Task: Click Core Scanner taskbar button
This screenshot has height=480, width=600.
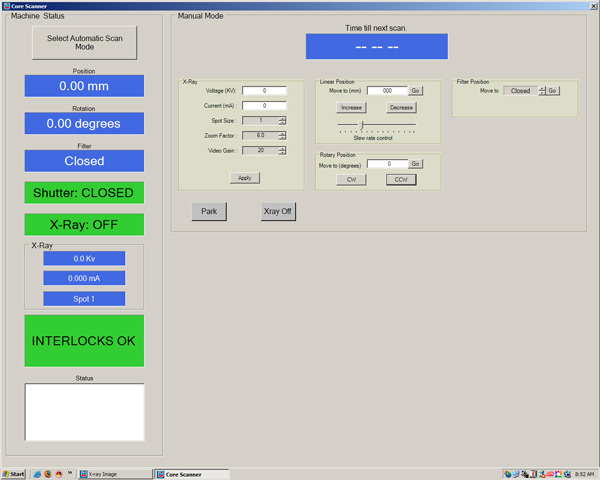Action: click(192, 474)
